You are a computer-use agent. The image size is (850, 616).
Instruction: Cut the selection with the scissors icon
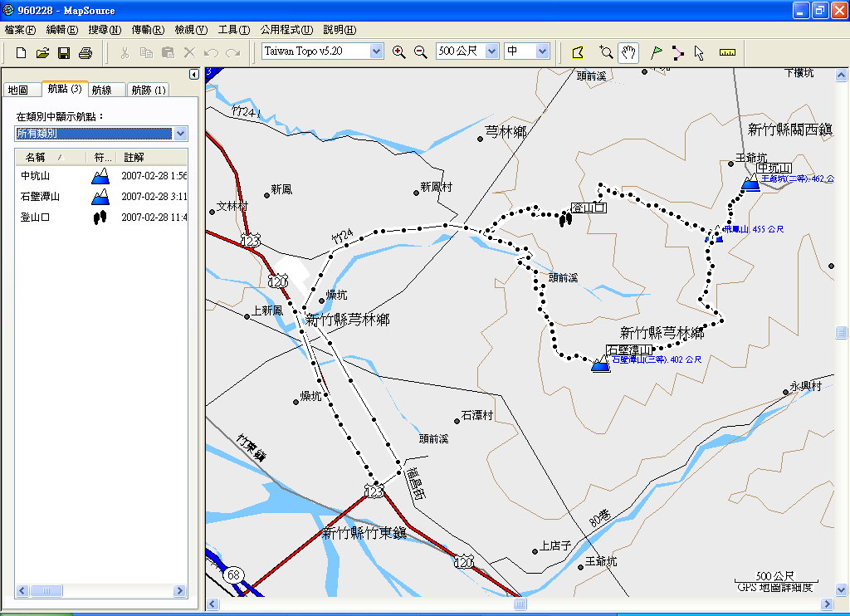pyautogui.click(x=125, y=52)
